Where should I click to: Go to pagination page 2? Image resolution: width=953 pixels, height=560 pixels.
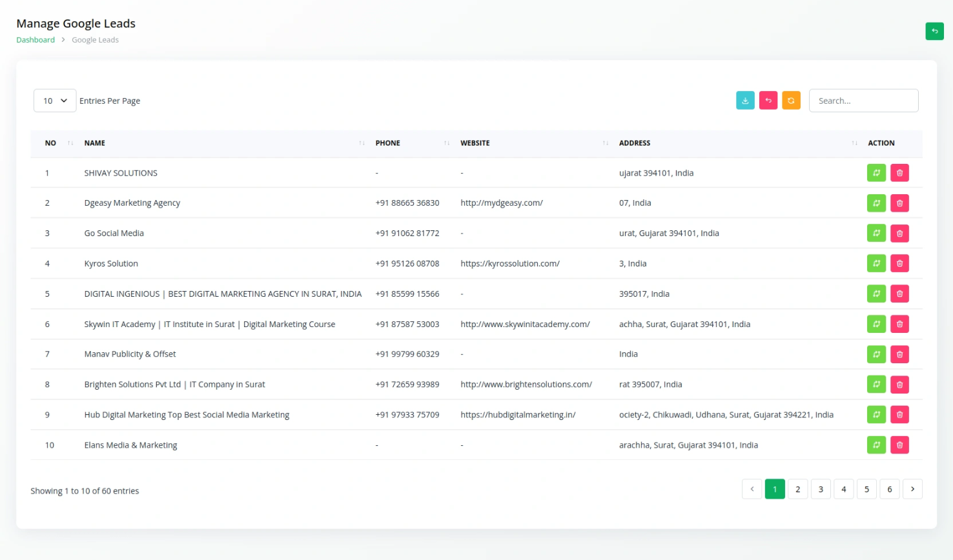pyautogui.click(x=798, y=489)
